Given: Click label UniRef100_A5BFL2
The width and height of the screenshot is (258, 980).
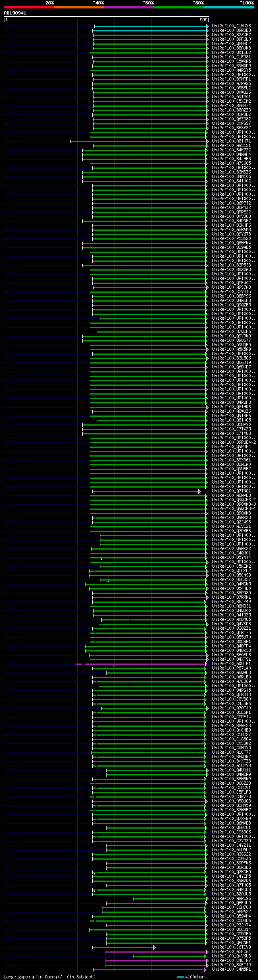Looking at the screenshot, I should pyautogui.click(x=231, y=88).
